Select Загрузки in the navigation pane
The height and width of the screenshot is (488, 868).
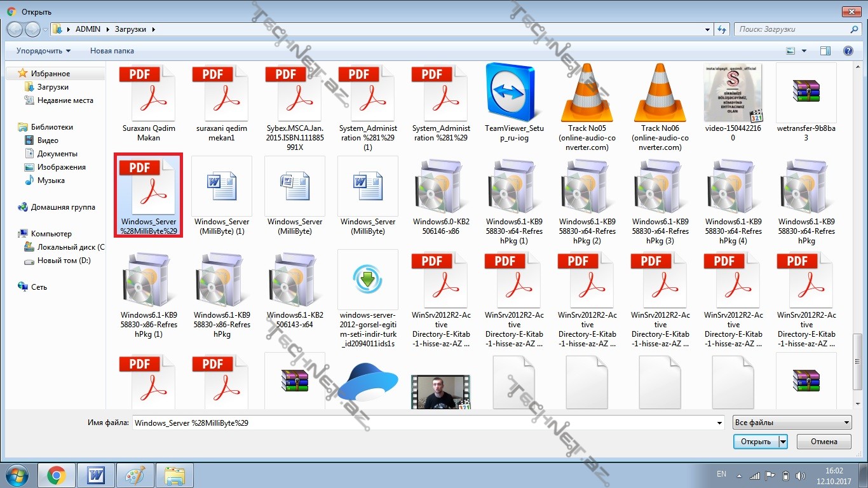53,87
